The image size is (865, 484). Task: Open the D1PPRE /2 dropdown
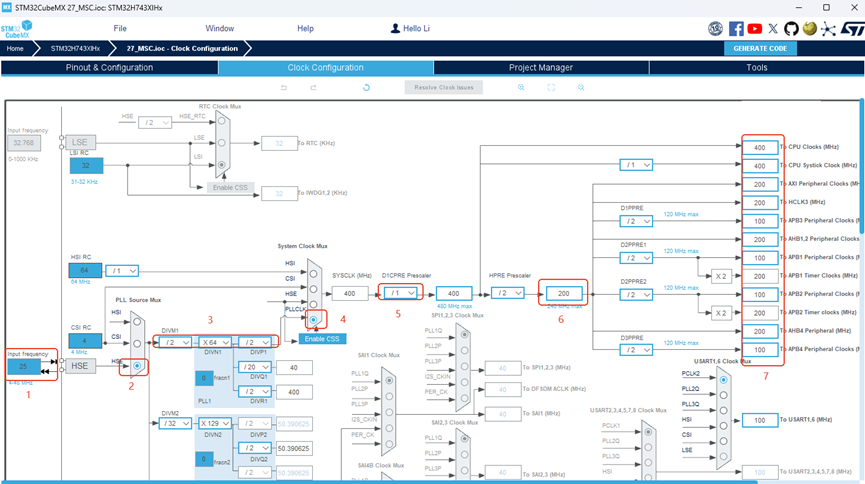(636, 221)
